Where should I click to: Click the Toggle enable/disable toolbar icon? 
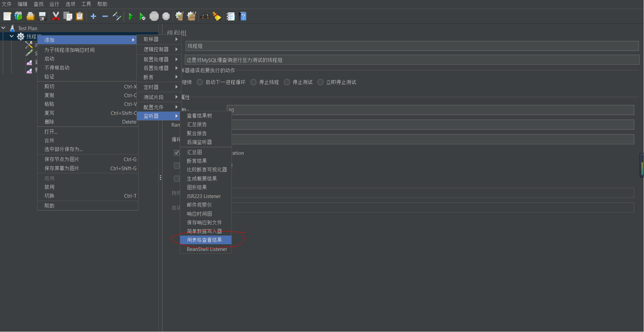(117, 16)
